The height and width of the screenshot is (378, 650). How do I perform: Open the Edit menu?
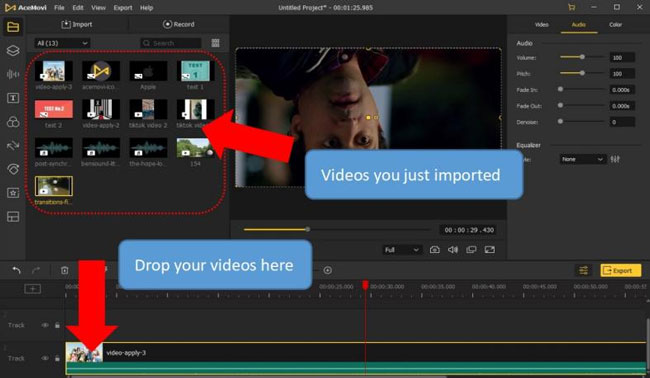pyautogui.click(x=78, y=7)
